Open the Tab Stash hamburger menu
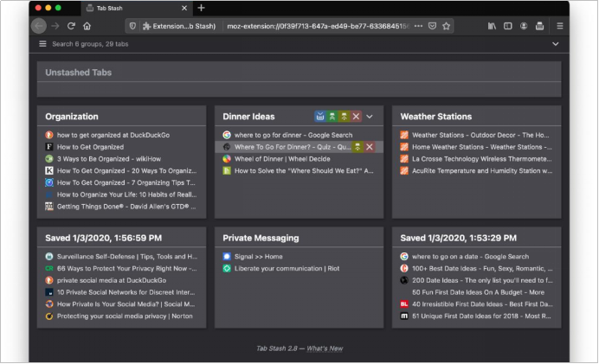This screenshot has height=364, width=599. click(x=42, y=43)
